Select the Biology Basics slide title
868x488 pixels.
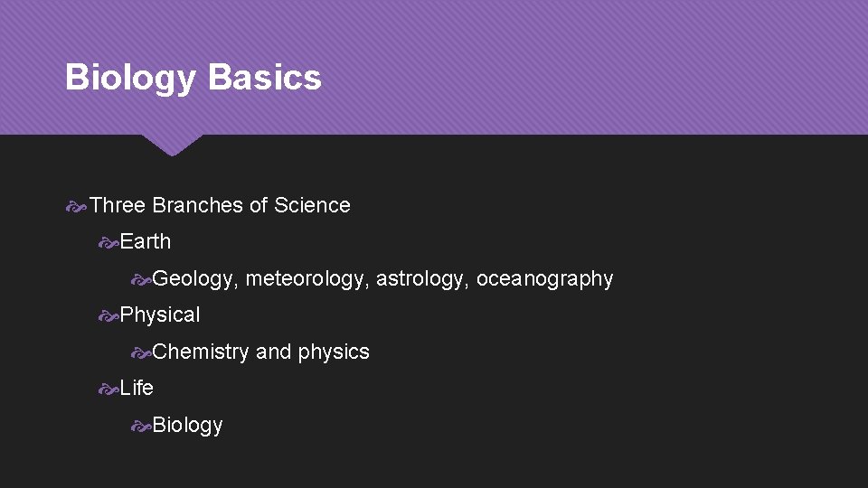point(193,78)
